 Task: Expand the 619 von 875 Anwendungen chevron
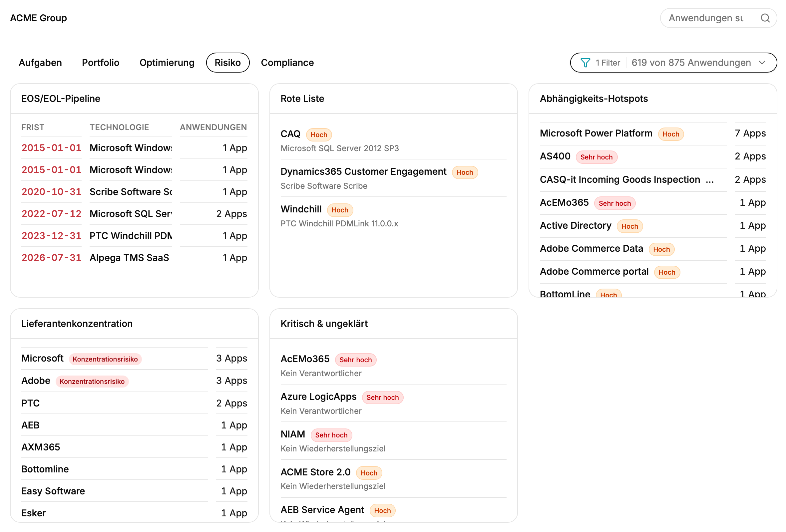(x=762, y=63)
